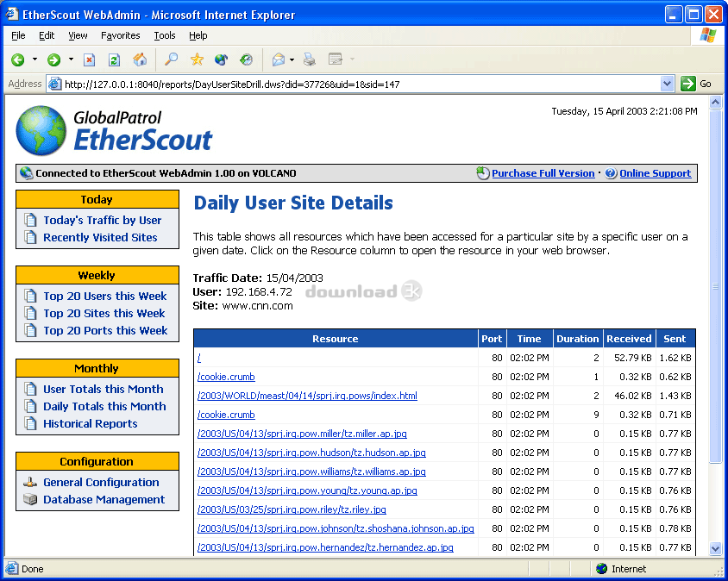Open Top 20 Sites this Week
The image size is (728, 581).
(x=104, y=313)
